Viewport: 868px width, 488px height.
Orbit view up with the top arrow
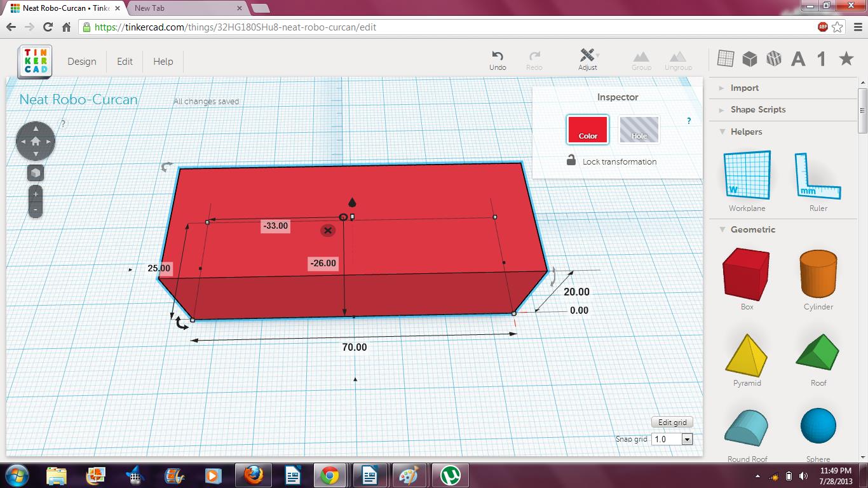[36, 128]
